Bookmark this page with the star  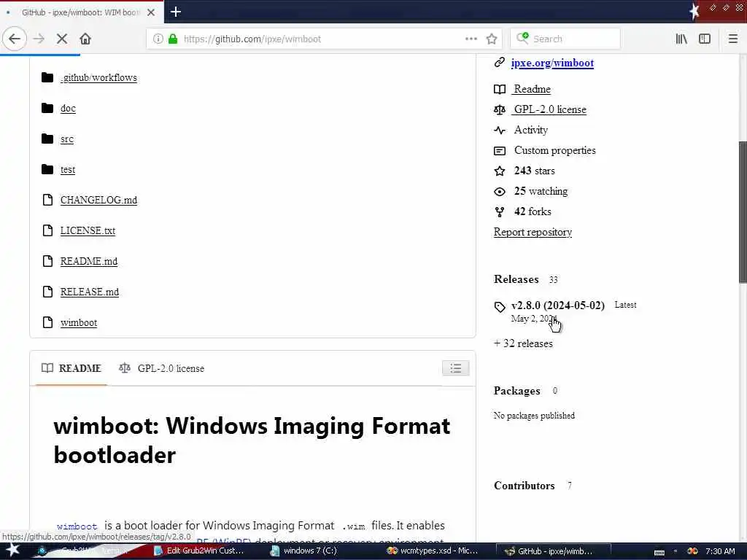[492, 39]
